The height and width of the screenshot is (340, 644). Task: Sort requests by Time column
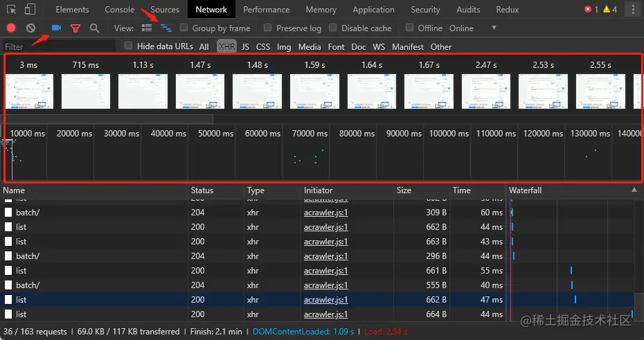pos(478,190)
